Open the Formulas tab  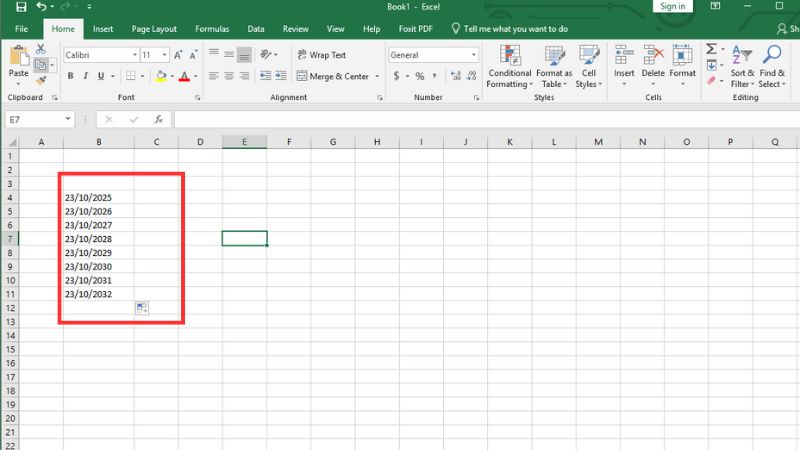pyautogui.click(x=212, y=29)
